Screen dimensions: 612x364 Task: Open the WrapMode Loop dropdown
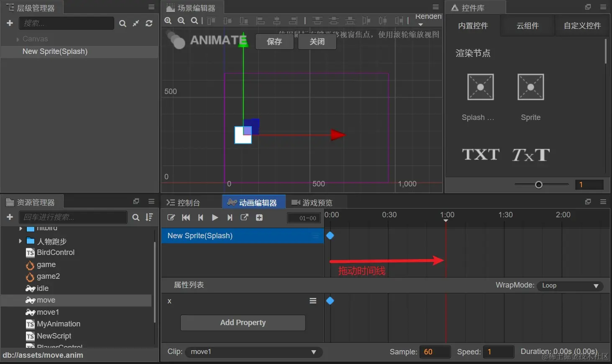570,286
